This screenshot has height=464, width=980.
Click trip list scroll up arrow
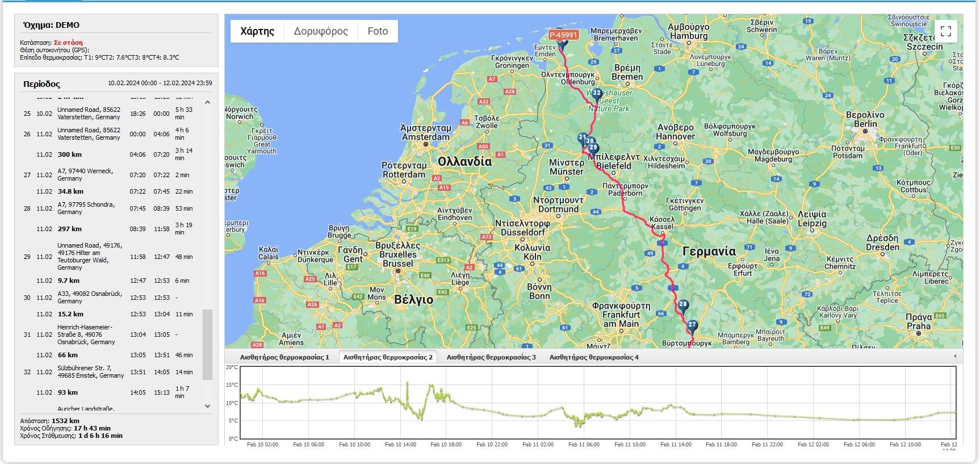207,102
